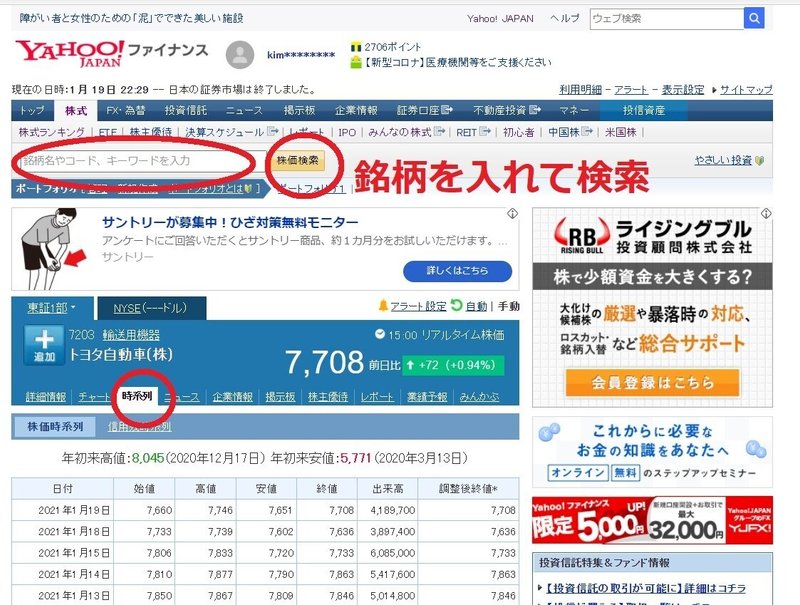Open the 投信資産 navigation tab
The height and width of the screenshot is (605, 800).
pos(643,110)
